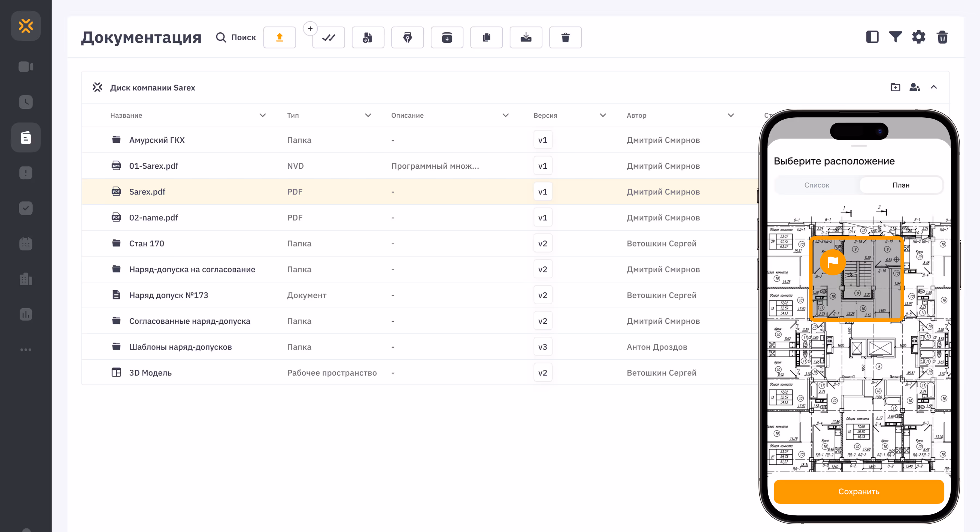The width and height of the screenshot is (980, 532).
Task: Open the video camera sidebar section
Action: (x=26, y=66)
